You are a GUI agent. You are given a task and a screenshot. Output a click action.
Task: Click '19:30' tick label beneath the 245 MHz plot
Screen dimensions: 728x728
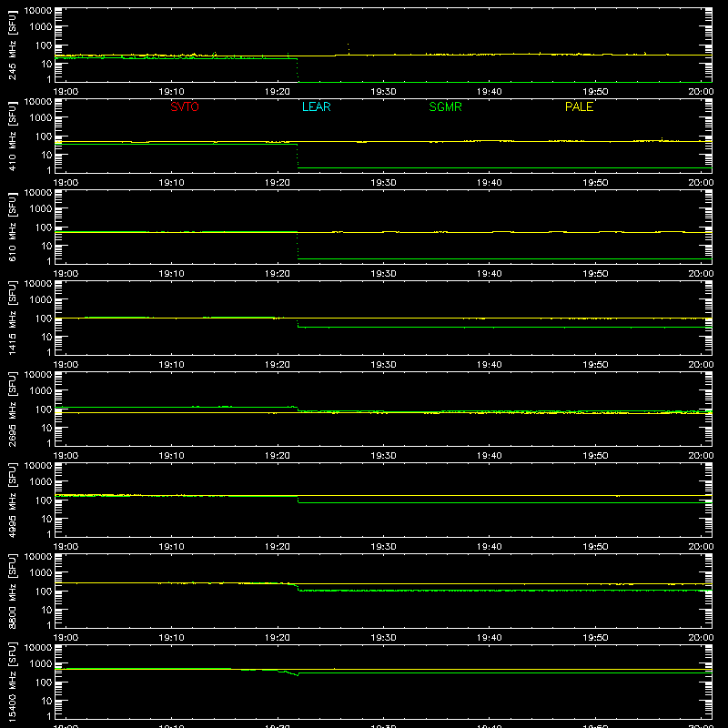point(383,92)
